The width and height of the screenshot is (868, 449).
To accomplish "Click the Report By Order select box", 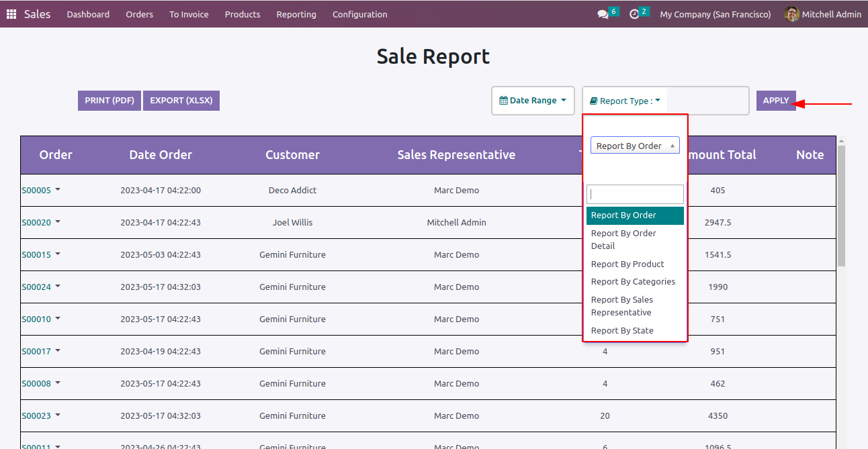I will tap(634, 146).
